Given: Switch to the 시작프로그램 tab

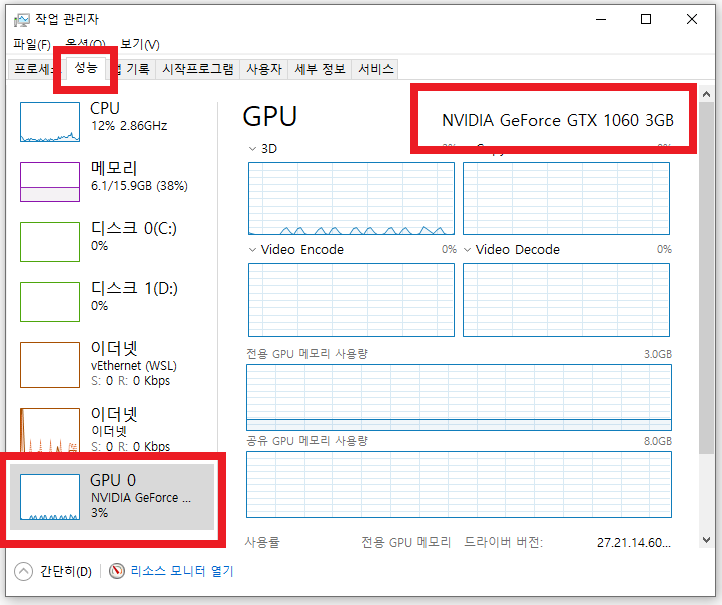Looking at the screenshot, I should (x=198, y=69).
